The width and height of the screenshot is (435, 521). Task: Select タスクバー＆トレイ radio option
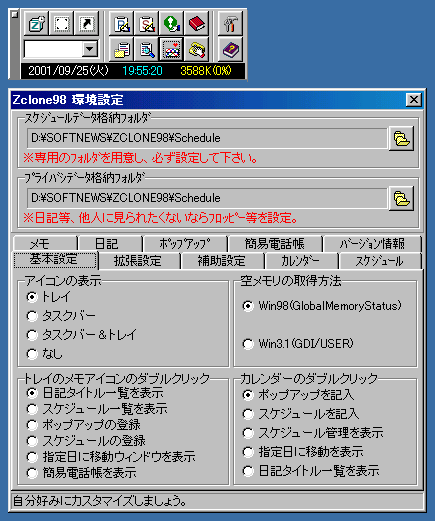(x=81, y=335)
